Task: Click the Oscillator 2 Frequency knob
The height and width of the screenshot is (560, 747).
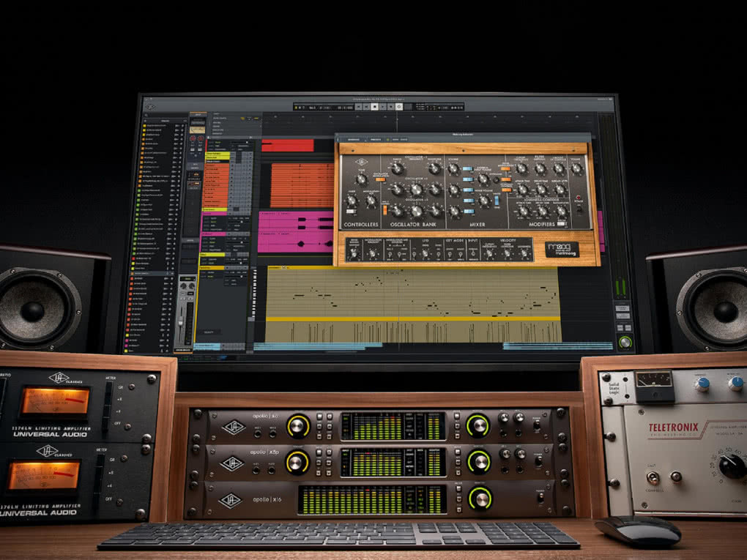Action: [417, 190]
